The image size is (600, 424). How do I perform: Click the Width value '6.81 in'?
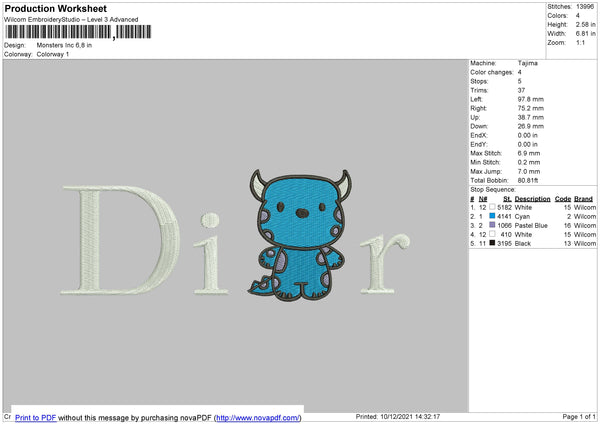[585, 34]
